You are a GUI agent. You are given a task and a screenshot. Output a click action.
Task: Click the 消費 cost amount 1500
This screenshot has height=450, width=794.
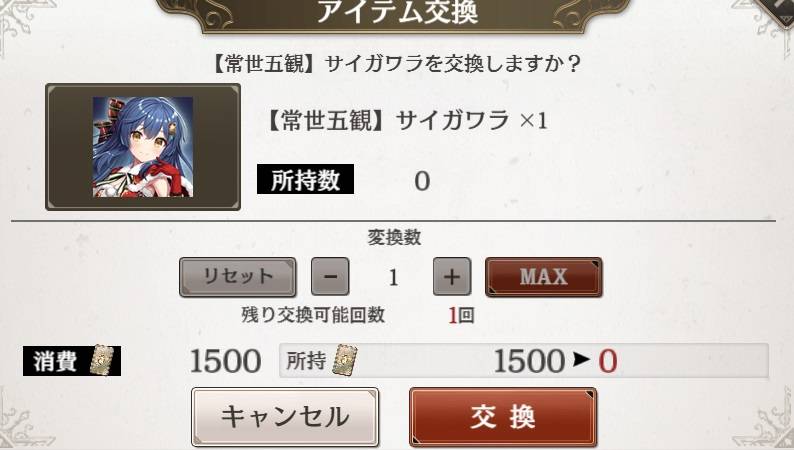coord(225,361)
